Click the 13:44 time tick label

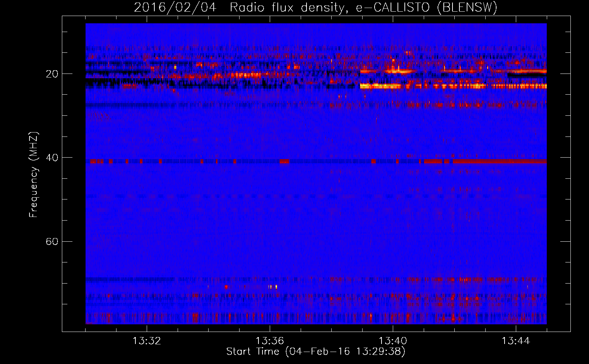click(516, 341)
